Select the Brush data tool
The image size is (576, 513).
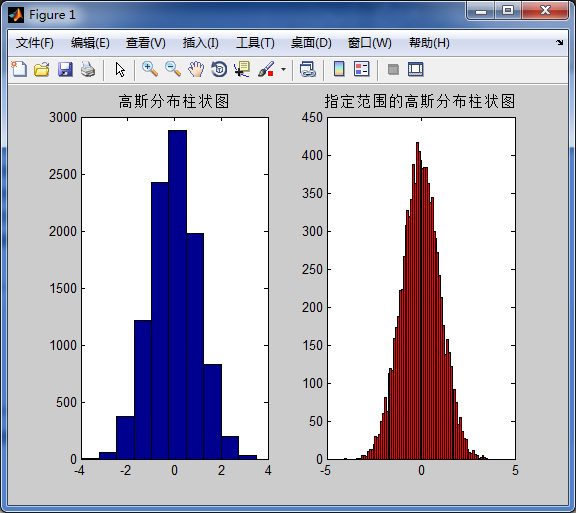266,69
